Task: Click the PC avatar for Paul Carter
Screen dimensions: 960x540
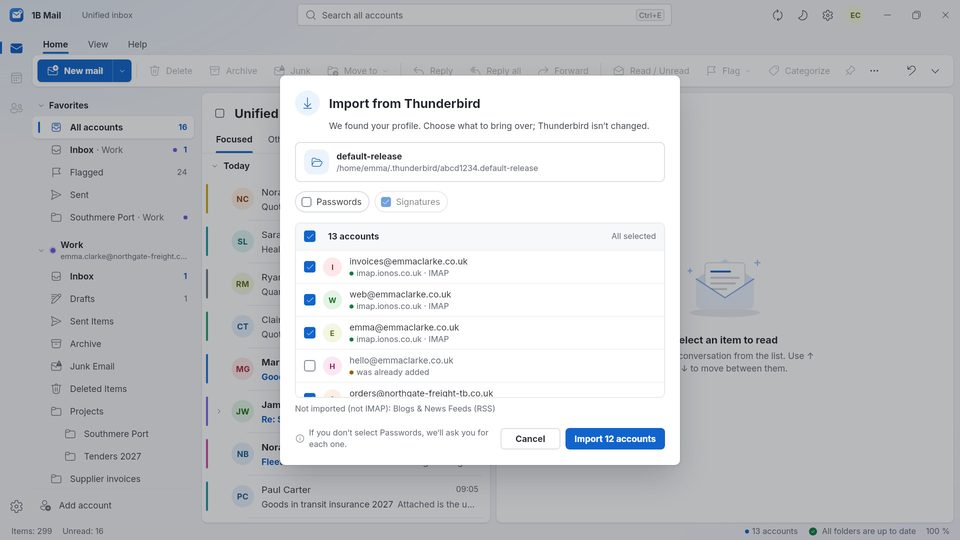Action: click(x=242, y=497)
